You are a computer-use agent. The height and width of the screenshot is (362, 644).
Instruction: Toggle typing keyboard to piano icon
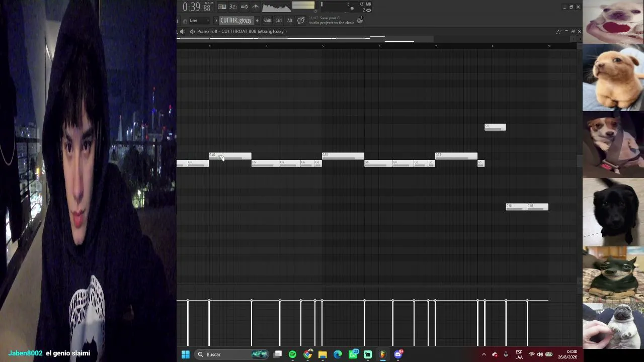click(x=222, y=7)
